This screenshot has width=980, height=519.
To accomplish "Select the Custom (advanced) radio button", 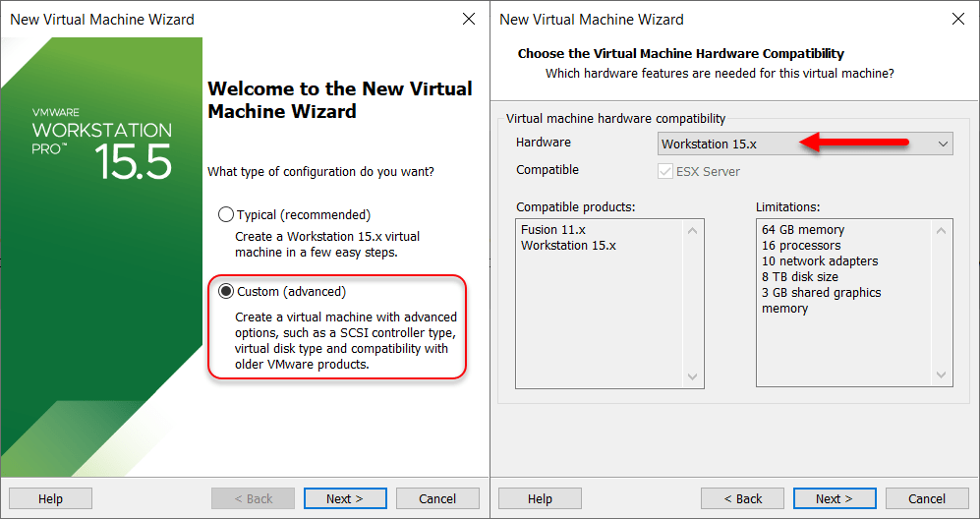I will click(226, 291).
